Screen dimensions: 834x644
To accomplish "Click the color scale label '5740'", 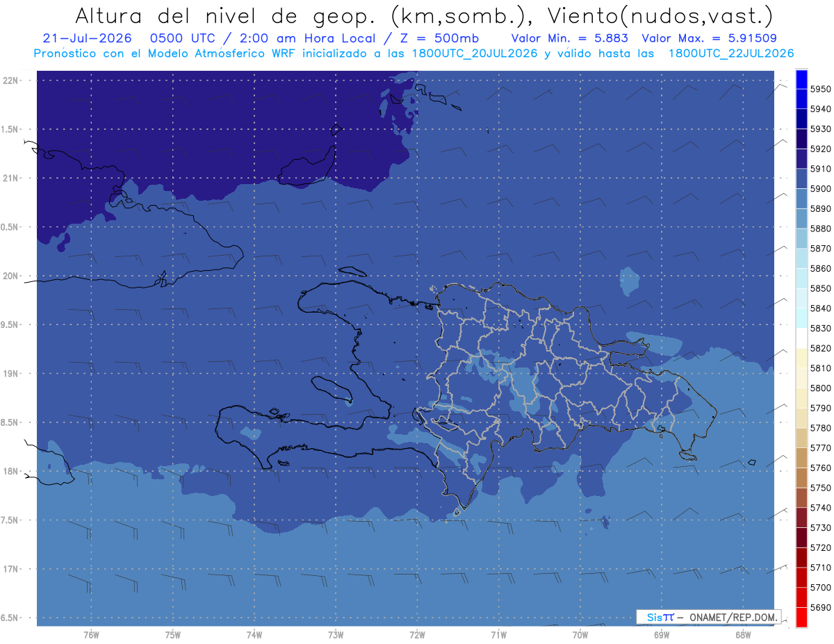I will (x=821, y=507).
